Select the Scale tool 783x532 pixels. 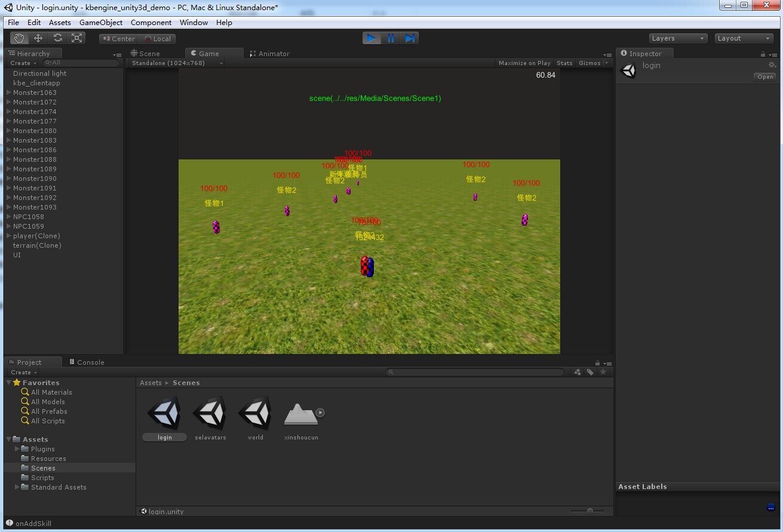click(76, 38)
